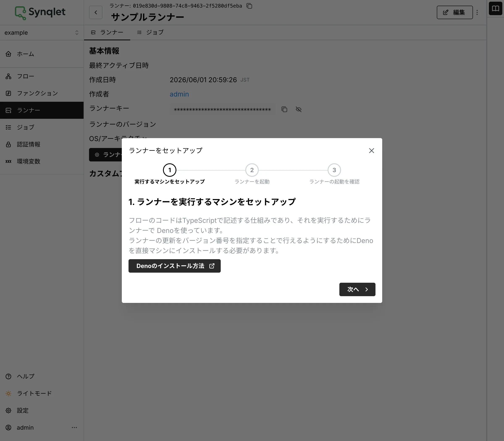This screenshot has width=504, height=441.
Task: Click the 基本情報 heading
Action: coord(104,51)
